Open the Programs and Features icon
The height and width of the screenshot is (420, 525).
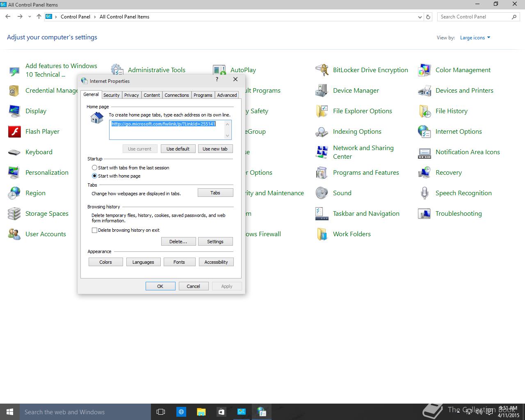[x=322, y=173]
